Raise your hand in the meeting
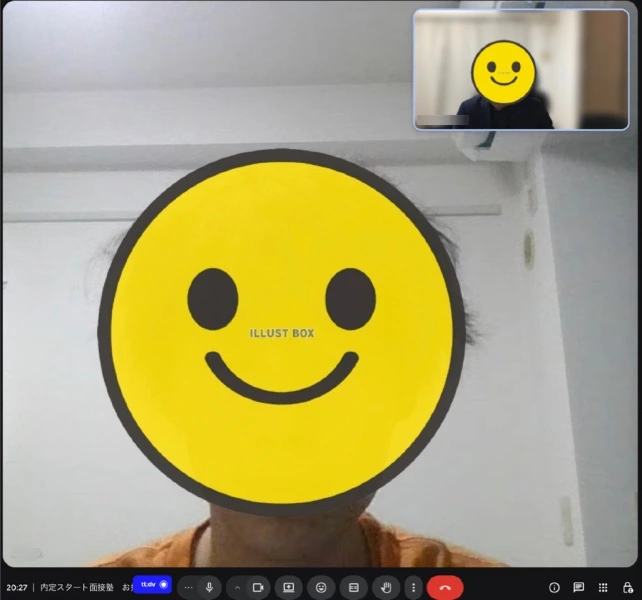Image resolution: width=642 pixels, height=600 pixels. pos(385,587)
